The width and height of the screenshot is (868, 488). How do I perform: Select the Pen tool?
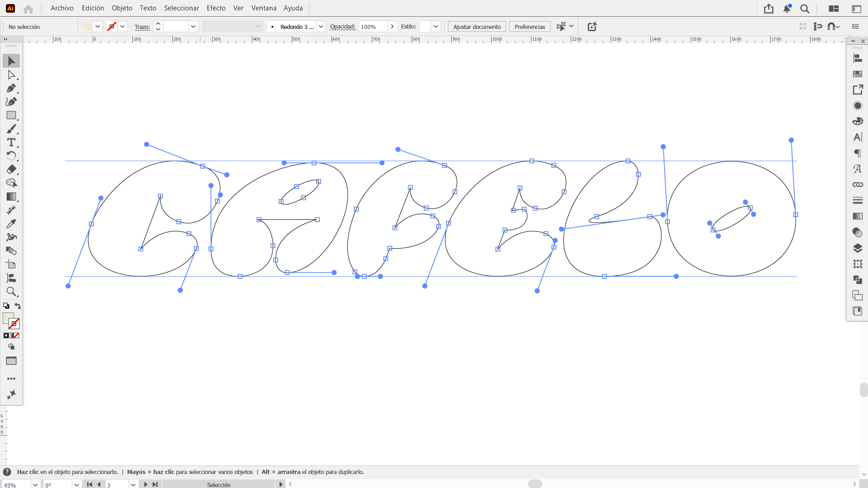[11, 88]
